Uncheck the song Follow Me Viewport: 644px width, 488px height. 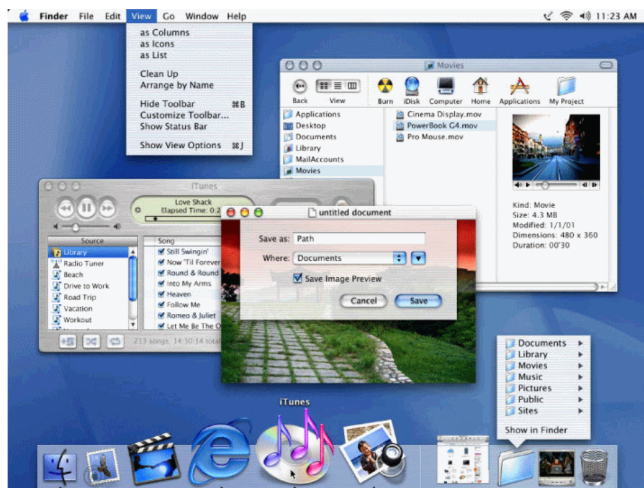click(161, 305)
